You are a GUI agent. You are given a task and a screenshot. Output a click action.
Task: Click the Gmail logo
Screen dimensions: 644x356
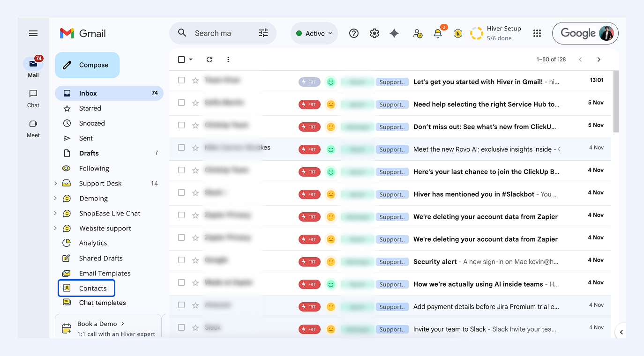click(x=83, y=33)
